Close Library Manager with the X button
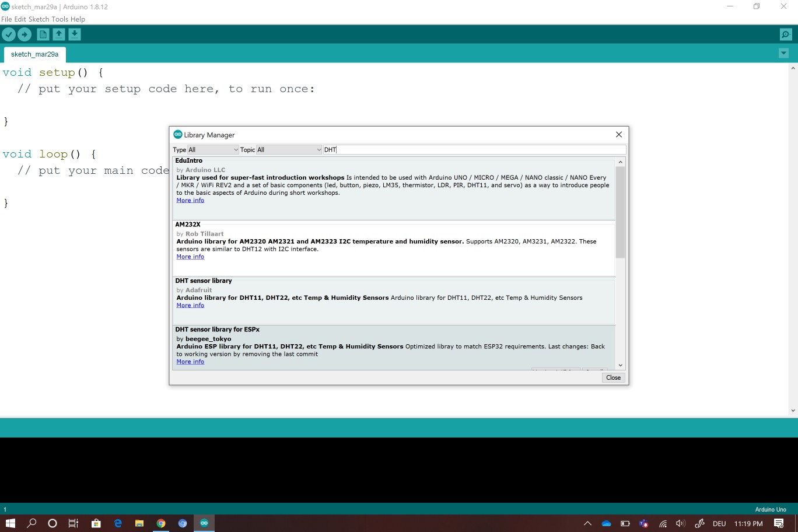The height and width of the screenshot is (532, 798). click(x=619, y=135)
